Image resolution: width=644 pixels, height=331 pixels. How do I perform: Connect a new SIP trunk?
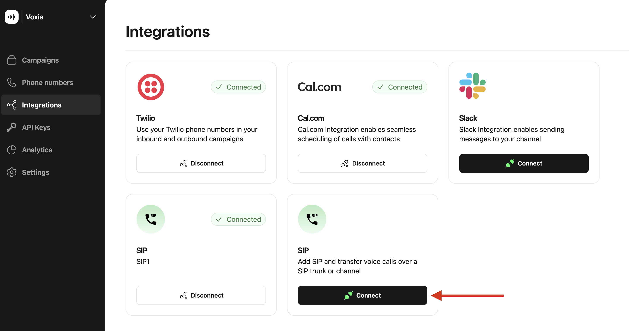pyautogui.click(x=362, y=295)
